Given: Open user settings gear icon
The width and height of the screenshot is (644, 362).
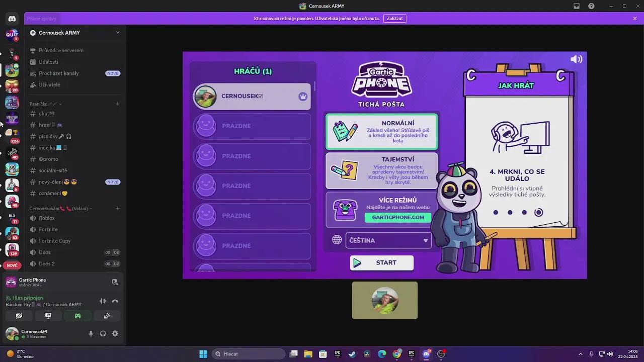Looking at the screenshot, I should (115, 333).
